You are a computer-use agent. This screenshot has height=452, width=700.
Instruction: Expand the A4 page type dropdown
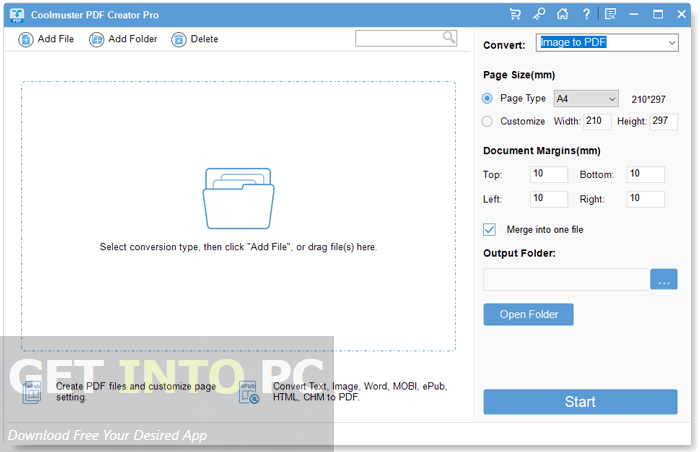(586, 99)
